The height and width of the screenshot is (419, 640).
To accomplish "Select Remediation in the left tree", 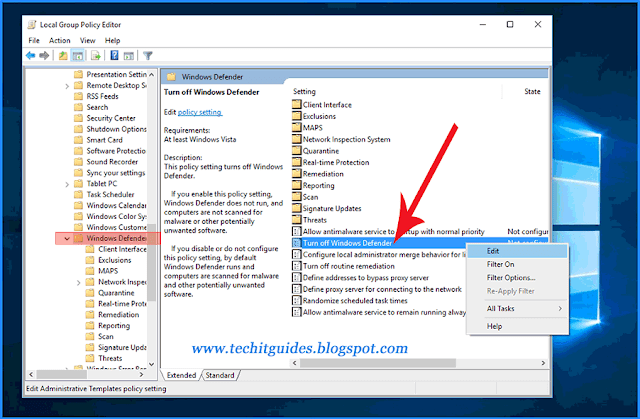I will click(x=113, y=315).
